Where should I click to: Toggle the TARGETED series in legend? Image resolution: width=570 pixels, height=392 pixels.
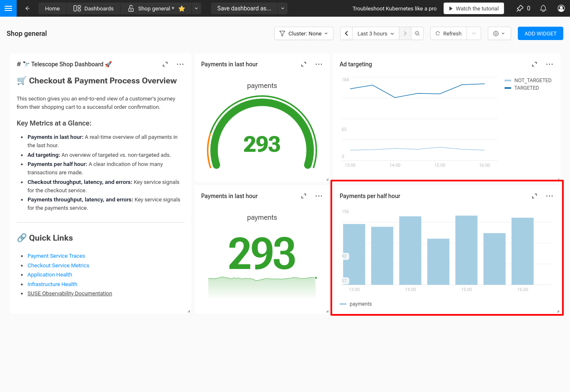(526, 88)
